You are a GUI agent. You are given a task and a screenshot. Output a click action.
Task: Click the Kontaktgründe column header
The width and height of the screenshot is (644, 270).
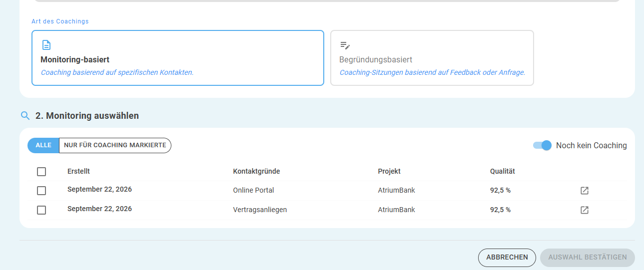256,171
